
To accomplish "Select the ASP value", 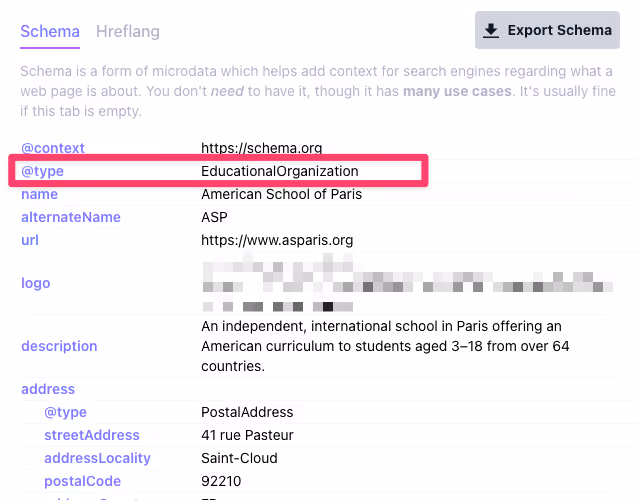I will point(214,217).
